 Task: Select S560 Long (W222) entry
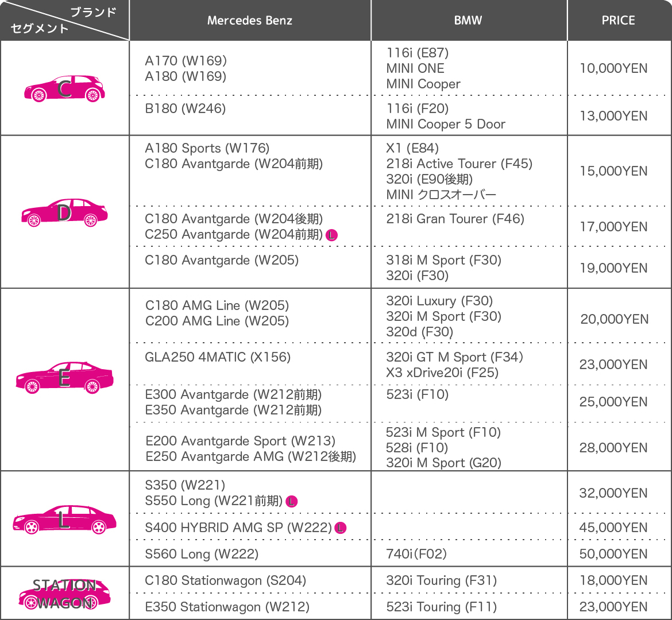click(x=202, y=554)
